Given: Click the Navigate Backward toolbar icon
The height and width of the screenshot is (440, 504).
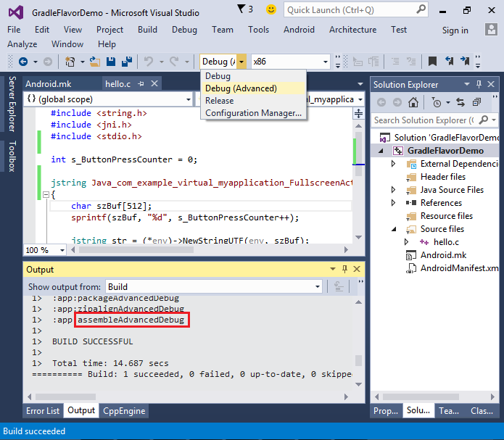Looking at the screenshot, I should (23, 62).
